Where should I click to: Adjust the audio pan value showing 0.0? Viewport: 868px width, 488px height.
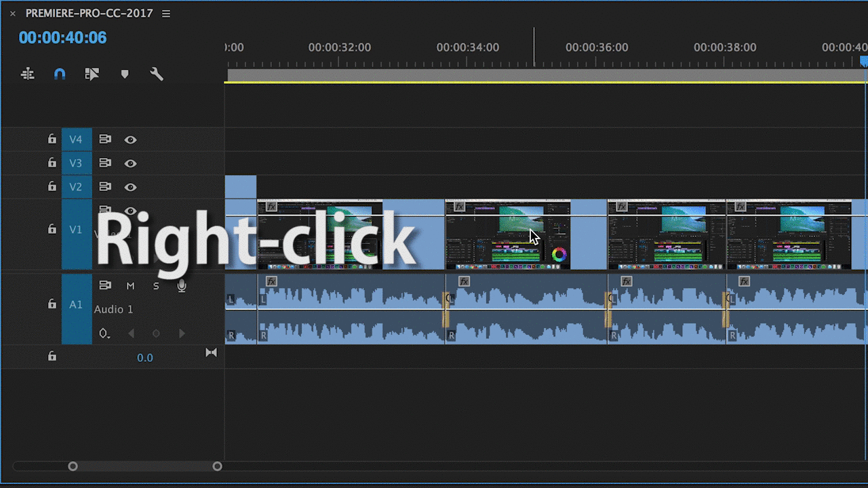[x=145, y=357]
